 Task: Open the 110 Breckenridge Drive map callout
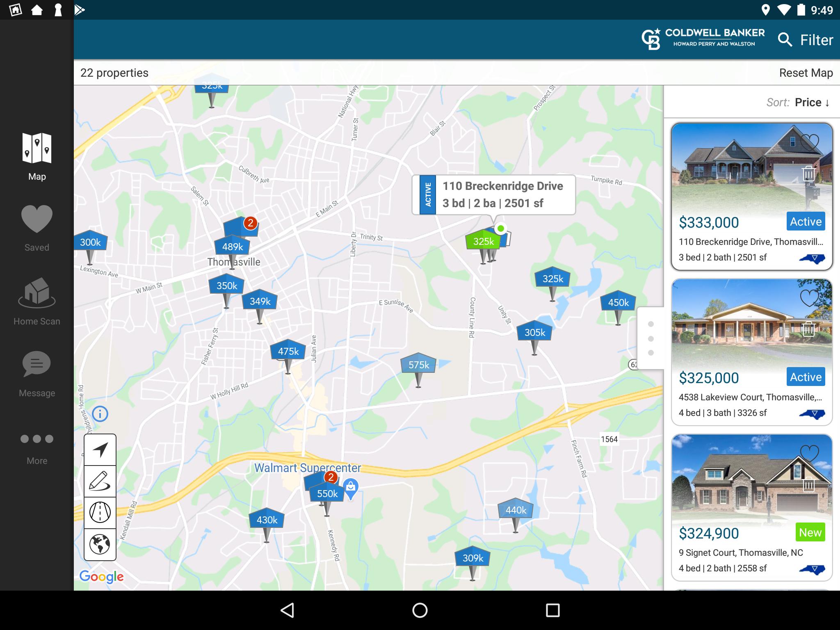coord(494,194)
